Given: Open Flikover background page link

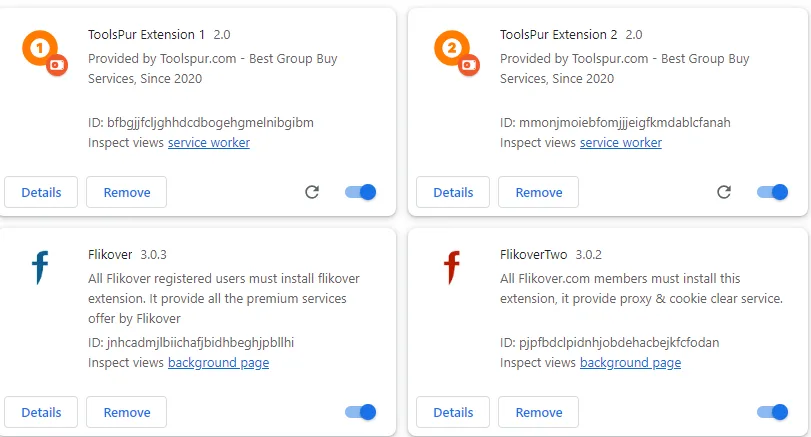Looking at the screenshot, I should [219, 363].
